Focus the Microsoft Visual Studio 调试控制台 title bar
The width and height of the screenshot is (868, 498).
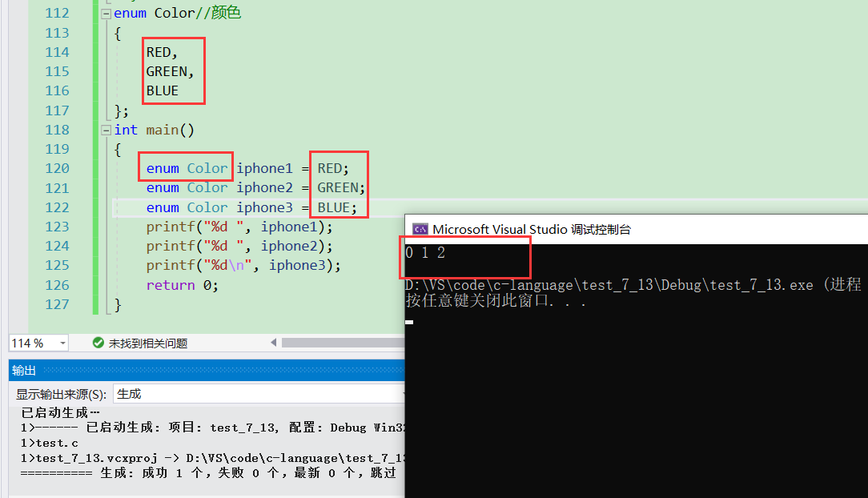coord(637,229)
